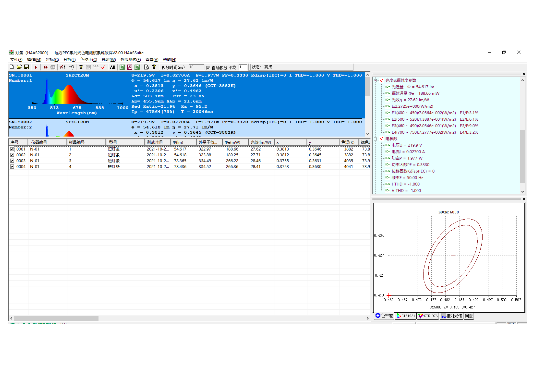This screenshot has height=380, width=540.
Task: Click the first green square toolbar icon
Action: (122, 68)
